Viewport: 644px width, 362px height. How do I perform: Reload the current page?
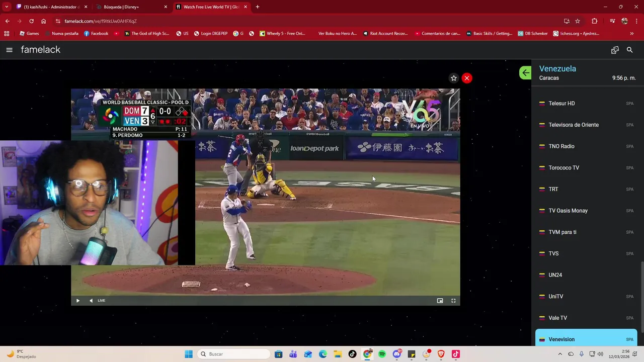[x=31, y=21]
